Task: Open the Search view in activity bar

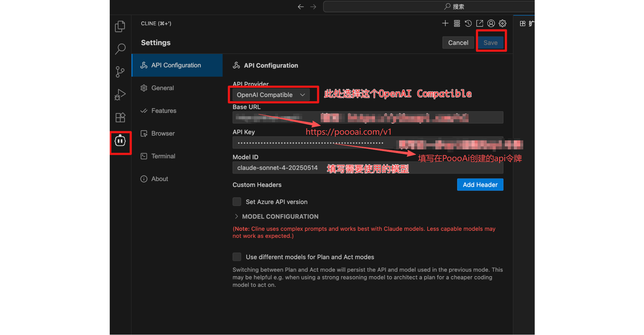Action: click(120, 49)
